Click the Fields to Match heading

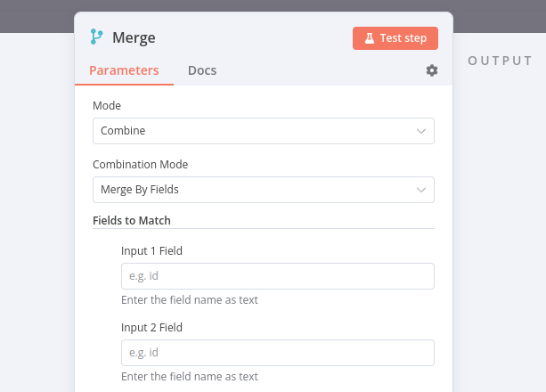132,220
